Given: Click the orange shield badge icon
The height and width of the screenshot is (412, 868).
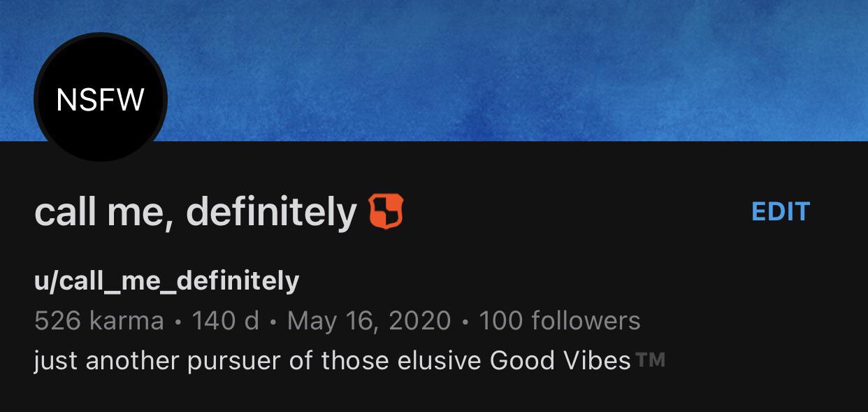Looking at the screenshot, I should 386,212.
